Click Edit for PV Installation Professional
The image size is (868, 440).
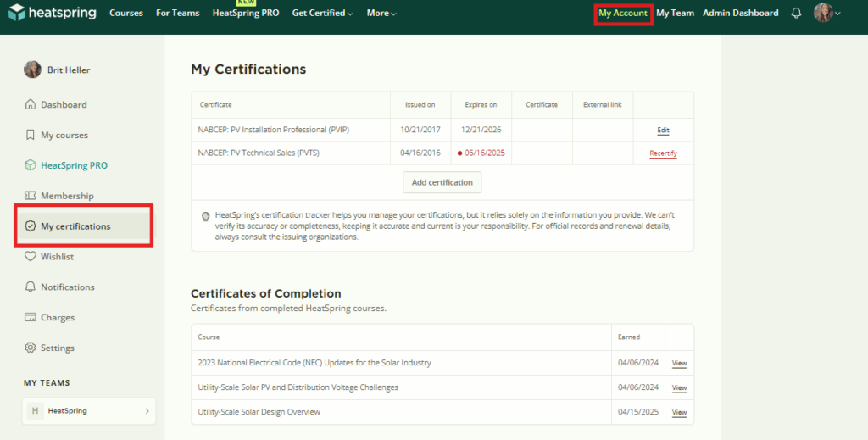663,131
